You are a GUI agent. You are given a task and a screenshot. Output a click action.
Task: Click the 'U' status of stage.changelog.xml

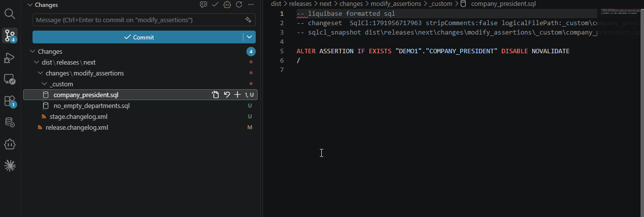250,116
